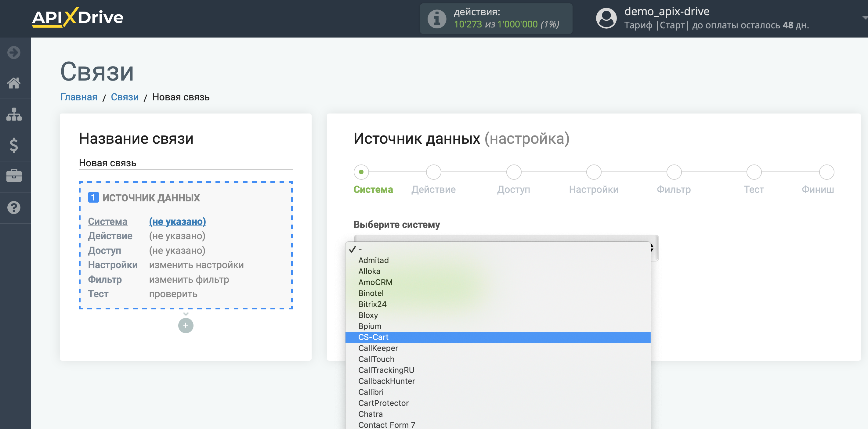Go to Главная breadcrumb link
The height and width of the screenshot is (429, 868).
[79, 97]
